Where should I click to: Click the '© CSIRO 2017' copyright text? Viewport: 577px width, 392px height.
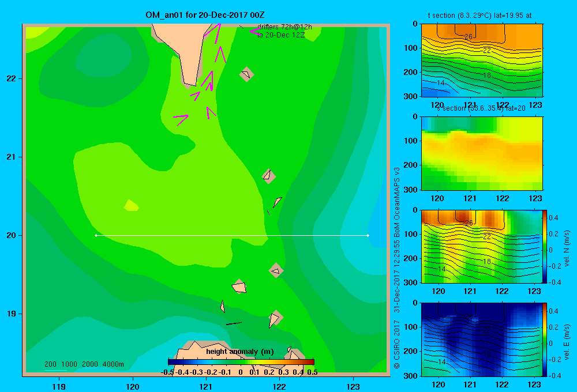coord(397,344)
